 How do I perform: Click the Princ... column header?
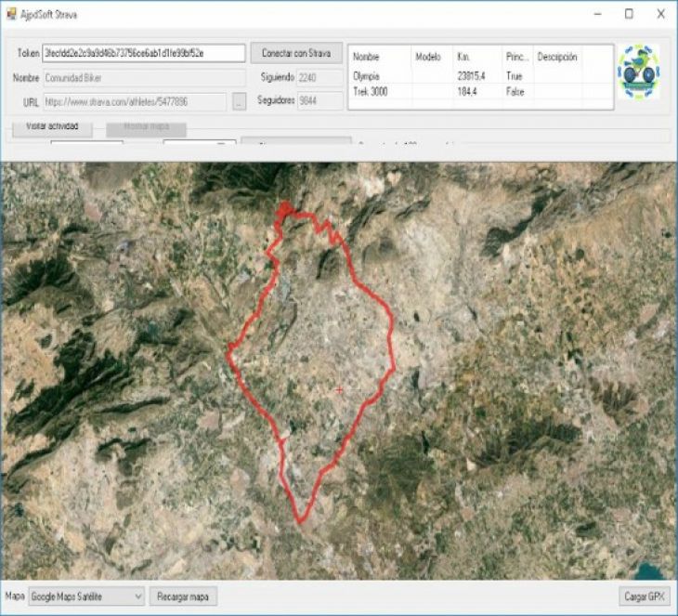(516, 57)
